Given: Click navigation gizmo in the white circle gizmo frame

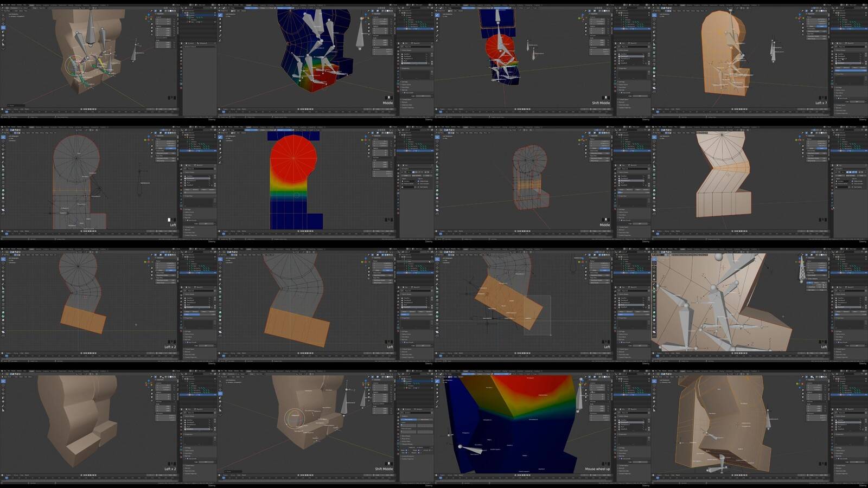Looking at the screenshot, I should 365,383.
